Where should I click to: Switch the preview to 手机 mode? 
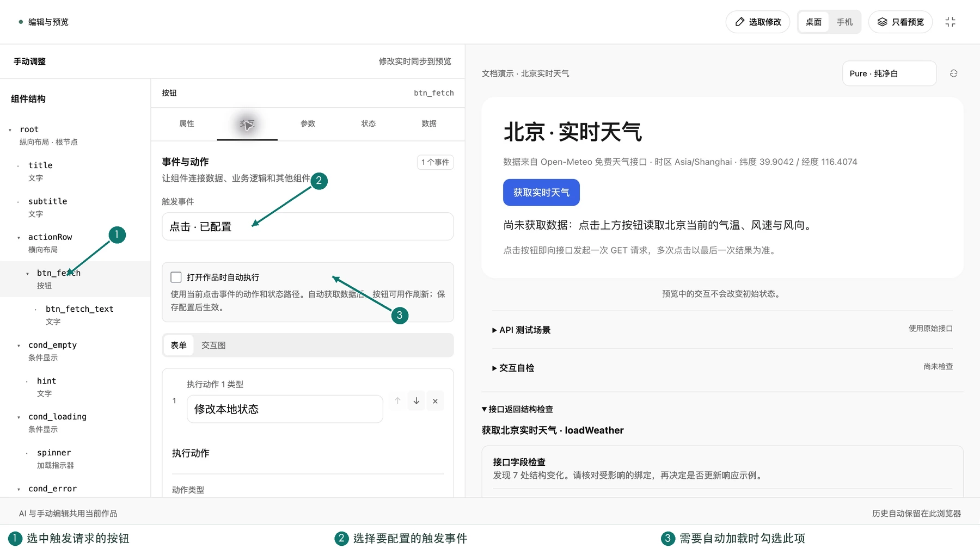(845, 22)
